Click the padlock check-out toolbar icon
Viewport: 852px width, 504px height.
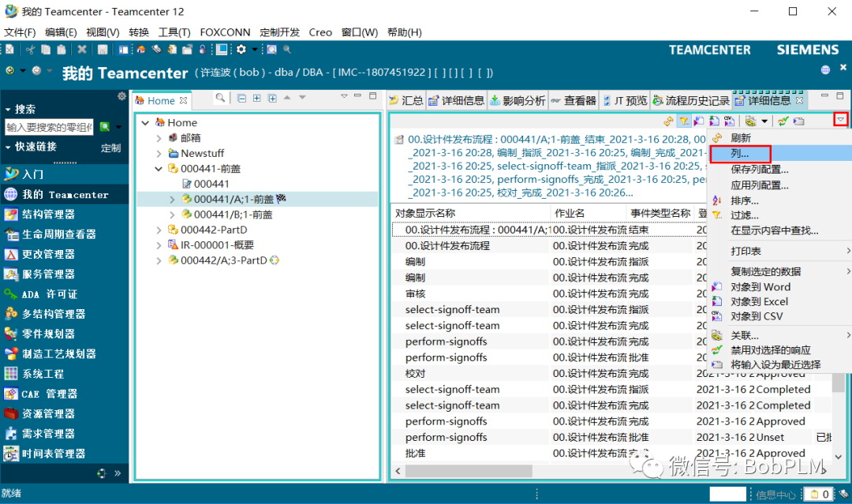point(202,50)
